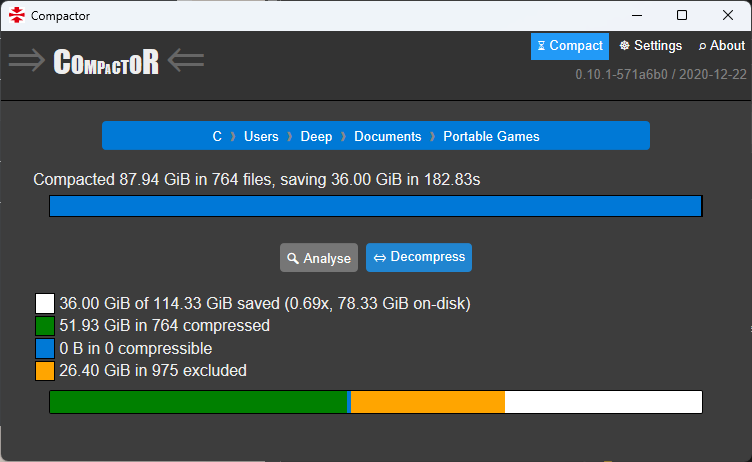
Task: Select the Users breadcrumb folder
Action: tap(261, 136)
